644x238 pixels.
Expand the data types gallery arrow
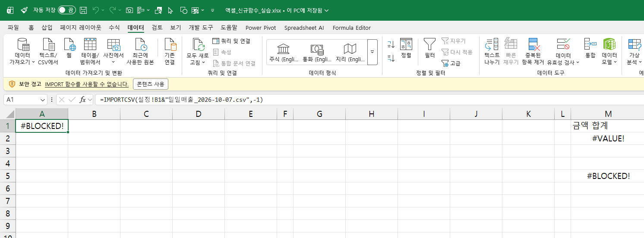coord(372,52)
